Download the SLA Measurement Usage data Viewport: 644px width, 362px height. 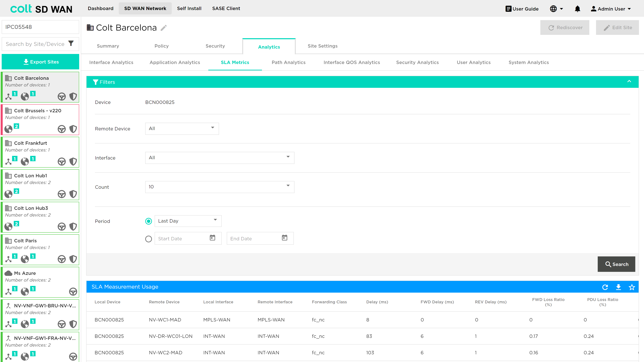point(619,287)
